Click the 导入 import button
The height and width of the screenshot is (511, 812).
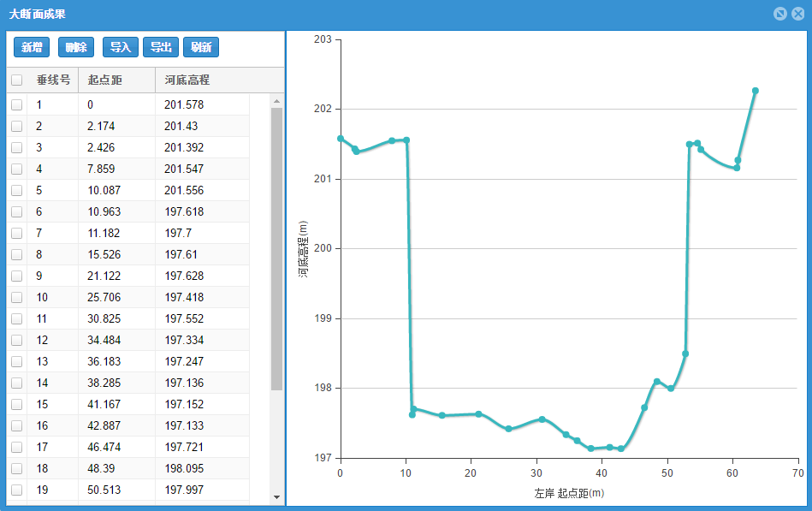121,47
